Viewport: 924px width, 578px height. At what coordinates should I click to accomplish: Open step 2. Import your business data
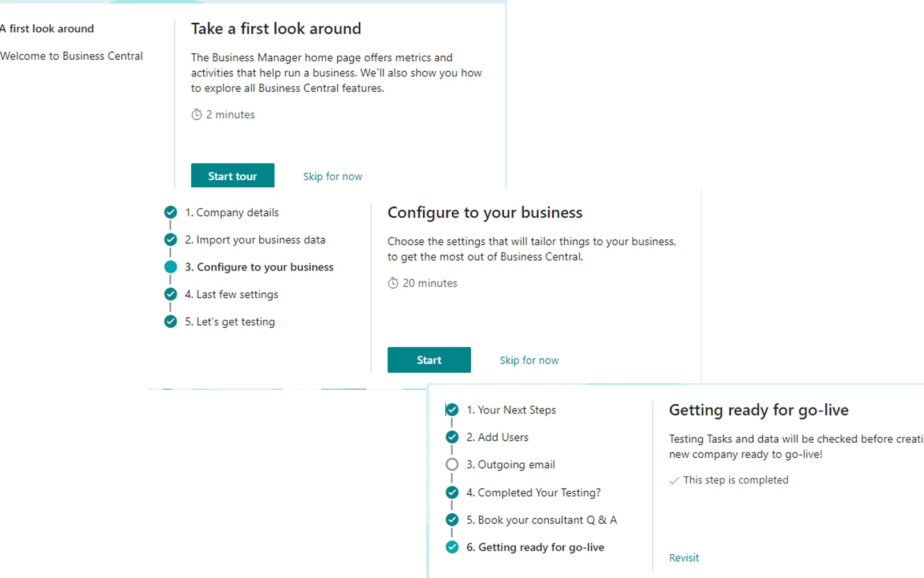[x=255, y=240]
